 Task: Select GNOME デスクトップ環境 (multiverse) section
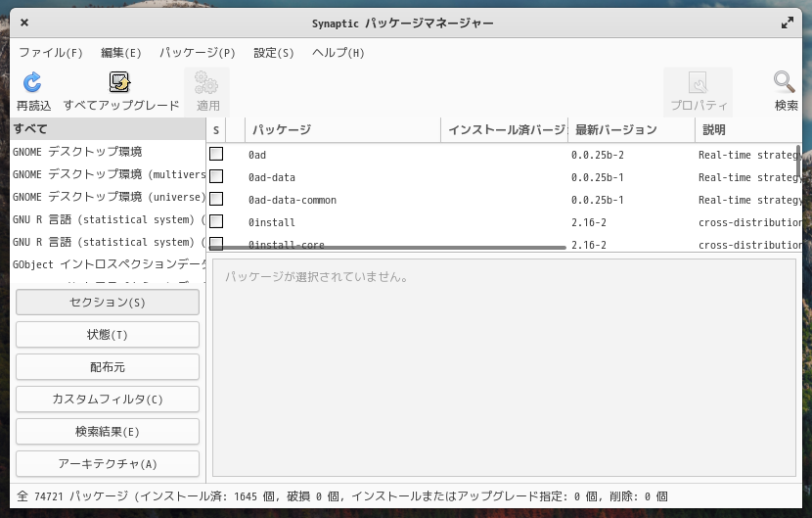pos(108,174)
